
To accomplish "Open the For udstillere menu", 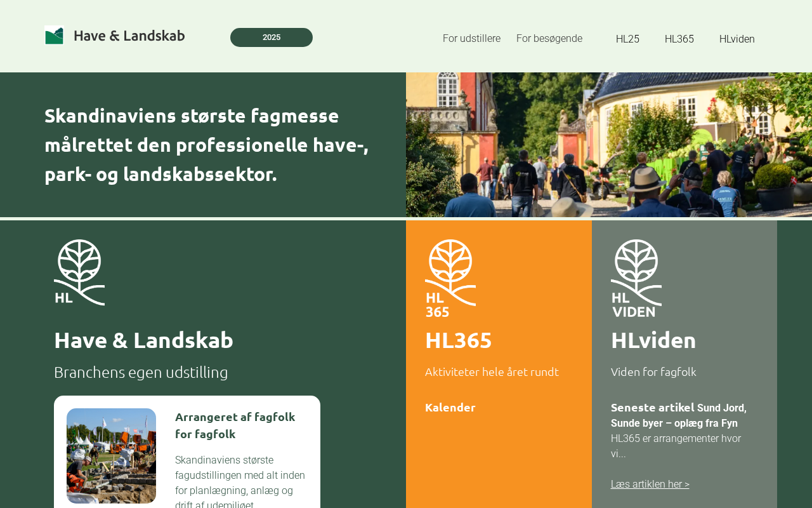I will click(x=471, y=39).
